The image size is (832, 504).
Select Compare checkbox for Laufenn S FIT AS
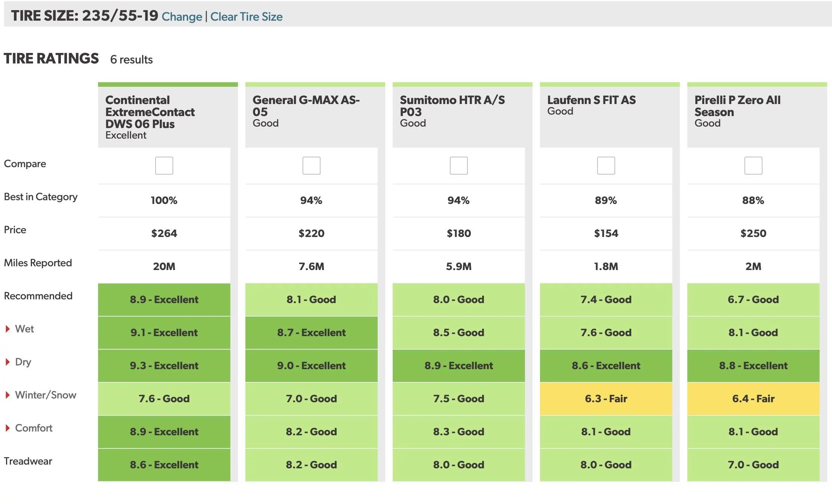tap(606, 166)
